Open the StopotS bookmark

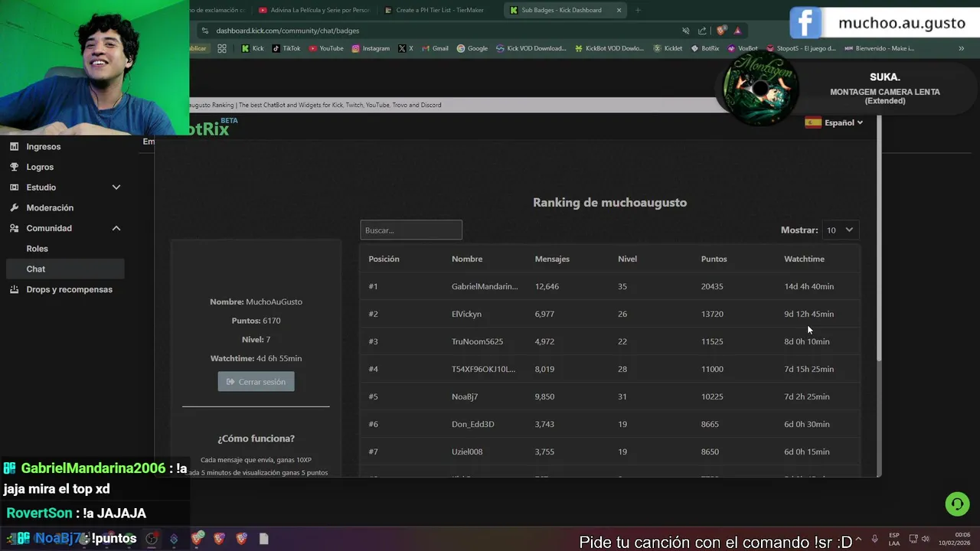(x=800, y=48)
